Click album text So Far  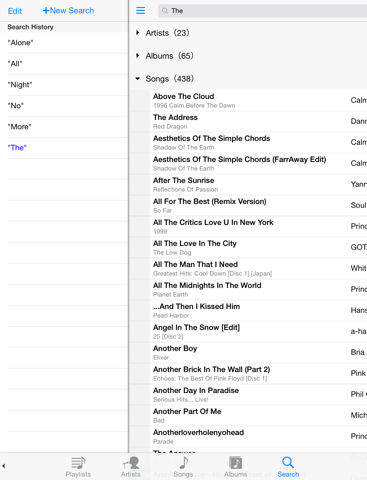[x=162, y=210]
